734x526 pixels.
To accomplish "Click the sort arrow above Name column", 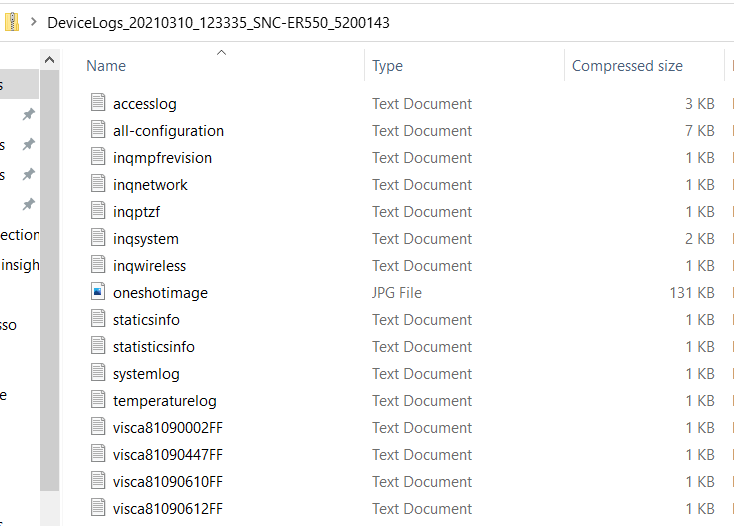I will (x=221, y=51).
